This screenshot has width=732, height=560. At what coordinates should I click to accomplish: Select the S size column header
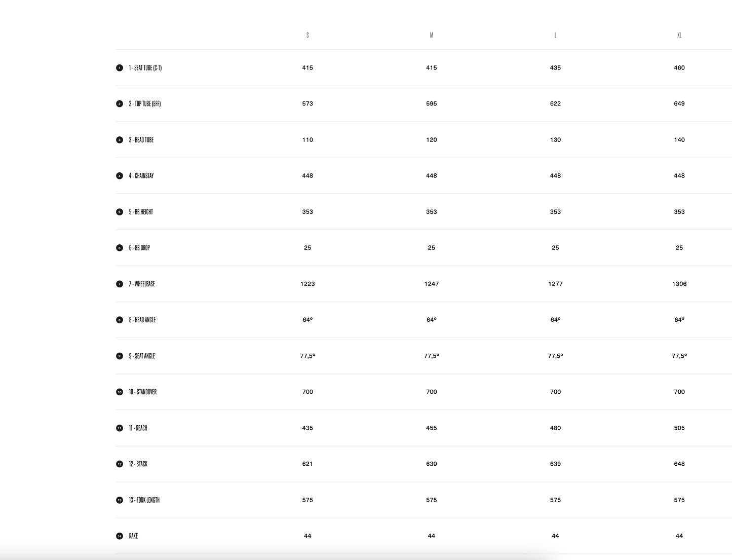click(x=307, y=35)
